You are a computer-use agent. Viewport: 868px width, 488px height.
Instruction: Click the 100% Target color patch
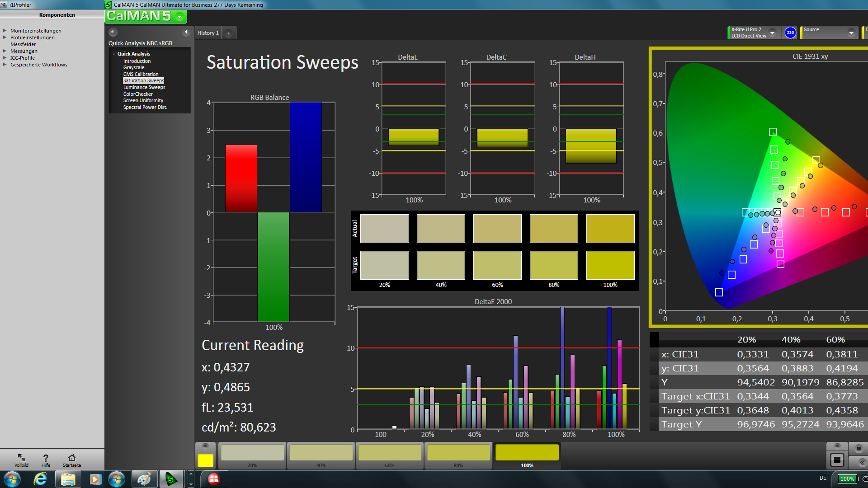click(x=610, y=265)
